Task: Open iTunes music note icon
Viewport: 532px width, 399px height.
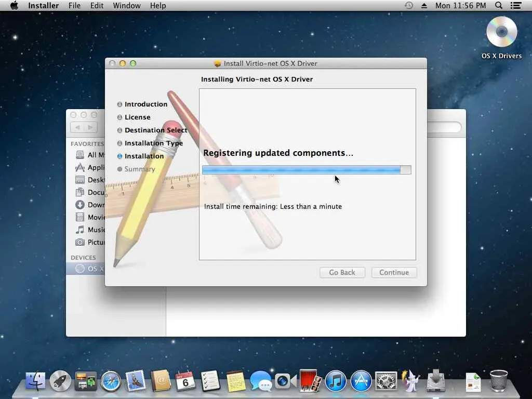Action: coord(336,381)
